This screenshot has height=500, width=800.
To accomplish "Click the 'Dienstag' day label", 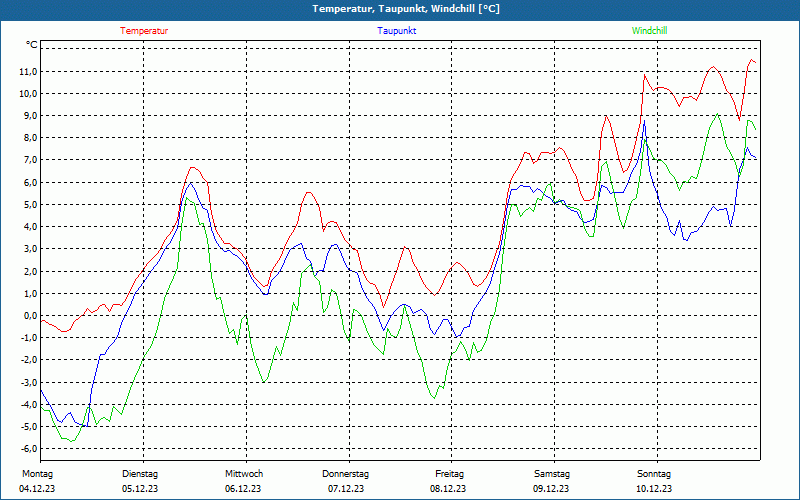I will 140,474.
